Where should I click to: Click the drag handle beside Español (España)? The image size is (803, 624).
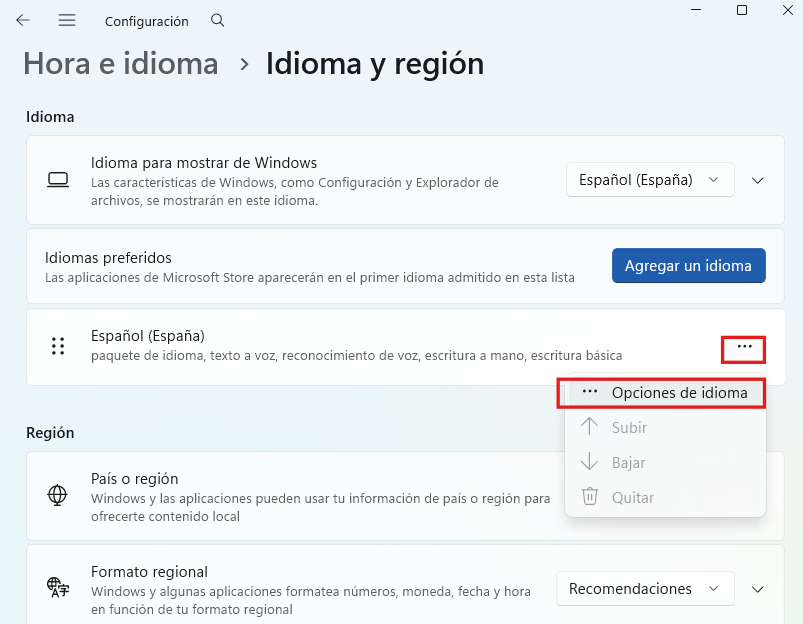tap(57, 346)
